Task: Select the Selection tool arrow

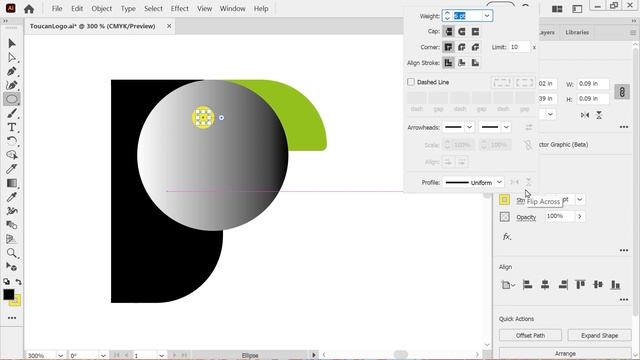Action: tap(12, 43)
